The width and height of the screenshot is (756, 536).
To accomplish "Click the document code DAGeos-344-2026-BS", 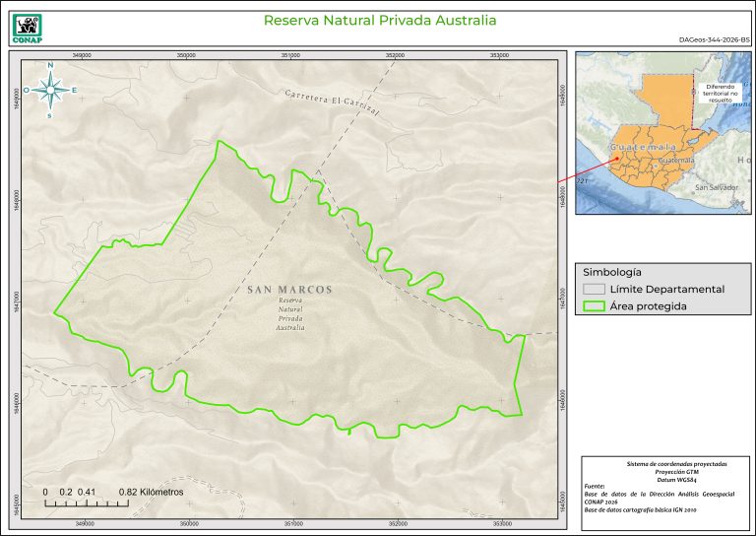I will tap(714, 38).
